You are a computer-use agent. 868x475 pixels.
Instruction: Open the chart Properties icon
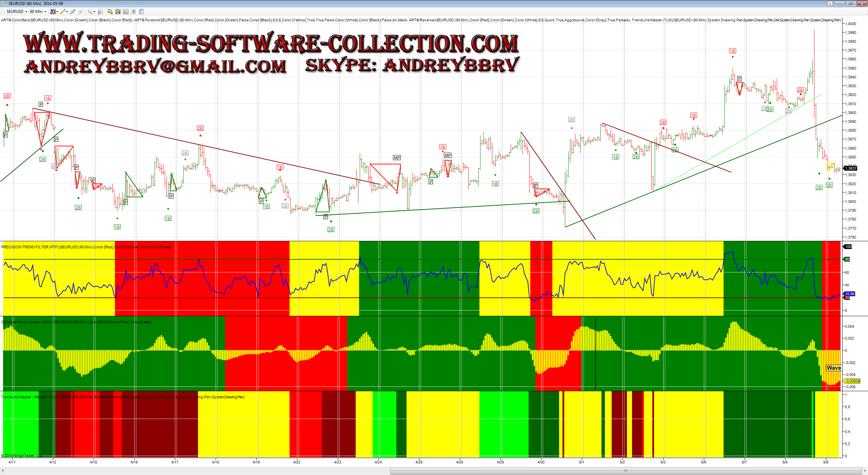[x=141, y=12]
